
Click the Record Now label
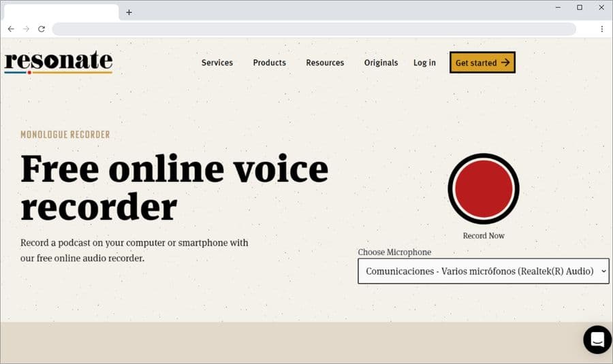coord(484,235)
